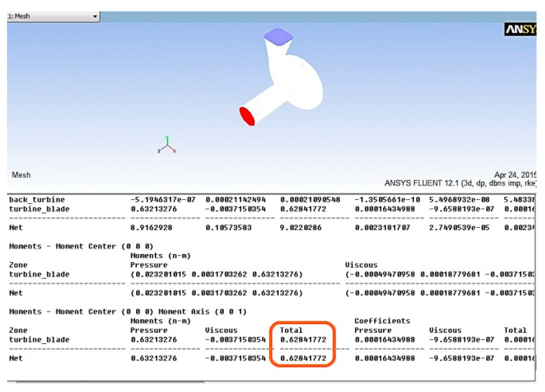The height and width of the screenshot is (392, 545).
Task: Select the purple square inlet face
Action: [x=278, y=37]
